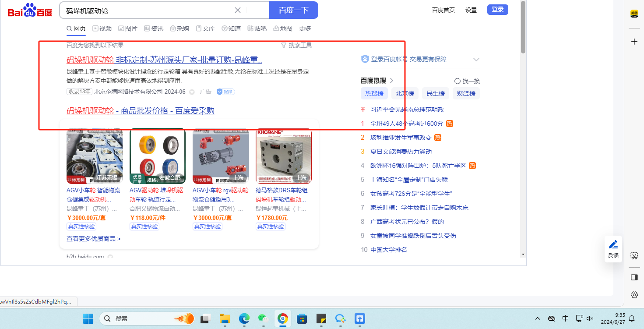Show hidden system tray icons
The width and height of the screenshot is (644, 329).
point(538,318)
